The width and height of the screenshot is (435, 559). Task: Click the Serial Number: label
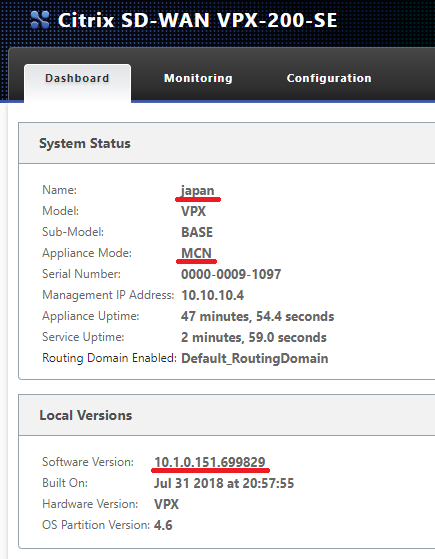click(82, 274)
